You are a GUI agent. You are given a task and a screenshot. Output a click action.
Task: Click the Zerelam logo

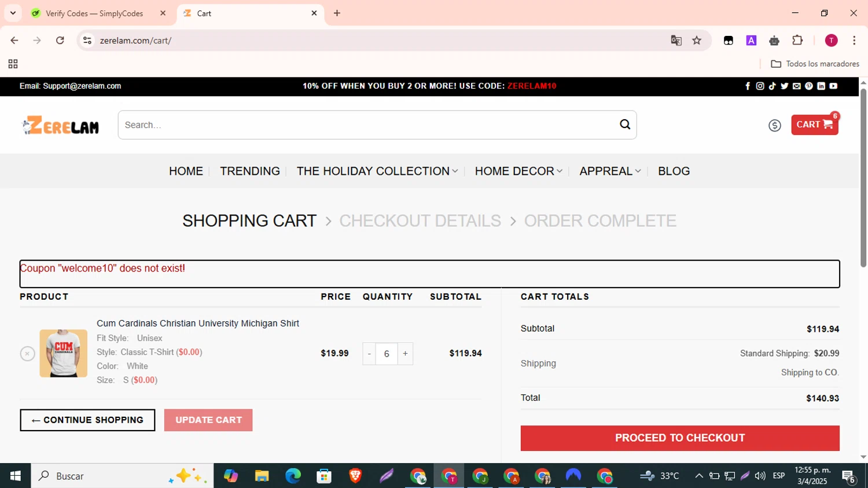click(x=61, y=125)
